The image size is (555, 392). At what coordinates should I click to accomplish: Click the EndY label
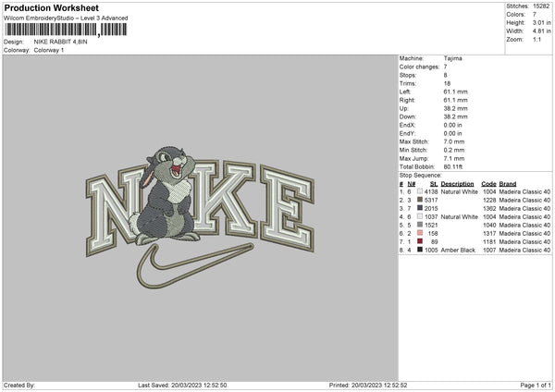pyautogui.click(x=407, y=134)
